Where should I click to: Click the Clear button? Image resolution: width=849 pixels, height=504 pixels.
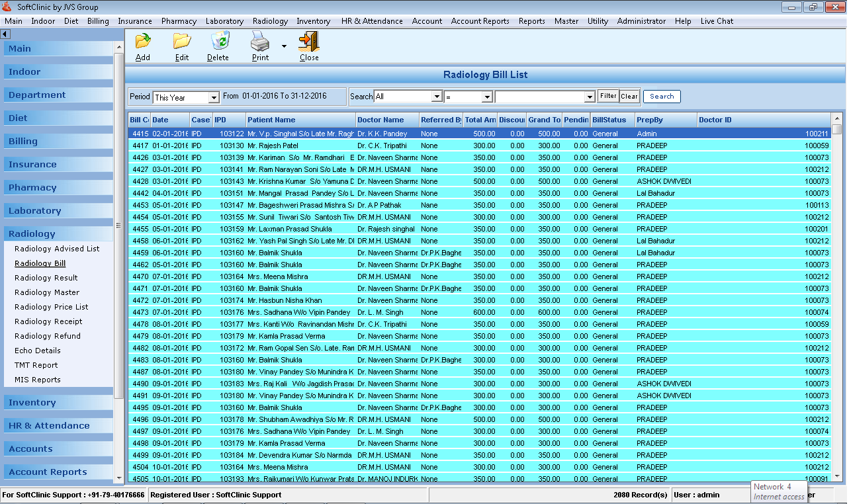629,97
